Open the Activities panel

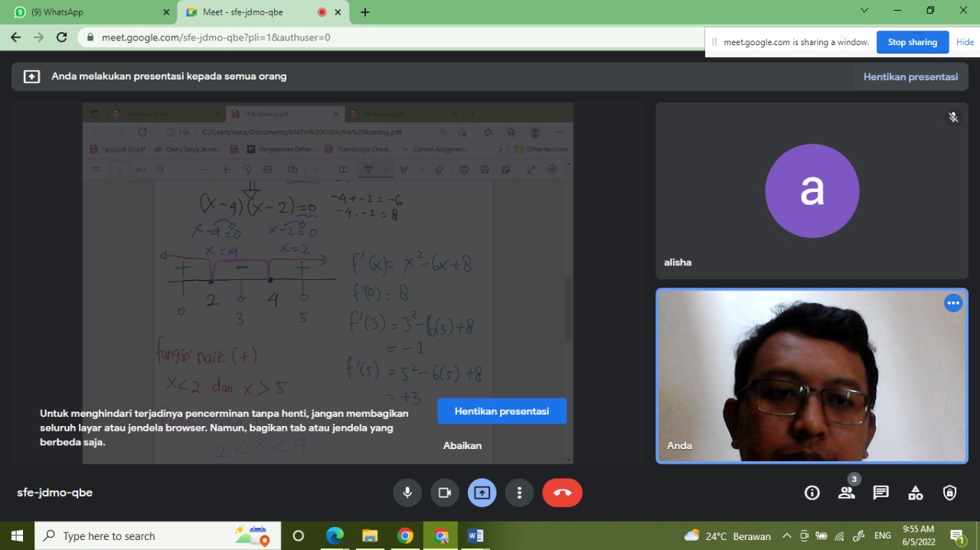[915, 493]
